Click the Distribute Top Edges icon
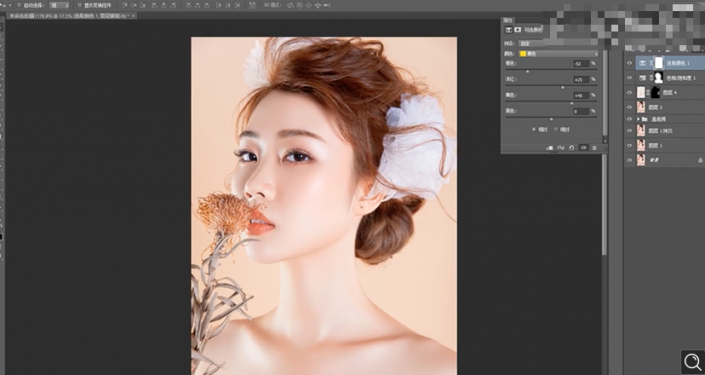 [188, 5]
